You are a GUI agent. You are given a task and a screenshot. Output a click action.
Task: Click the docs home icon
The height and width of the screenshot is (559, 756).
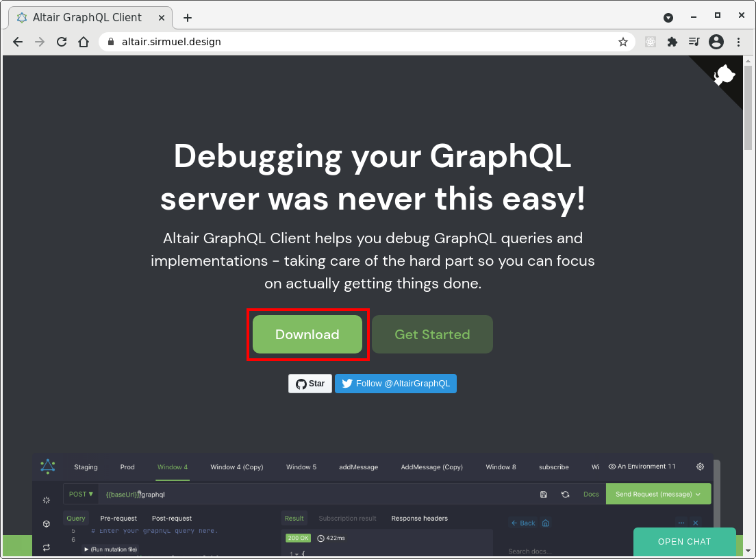pyautogui.click(x=545, y=523)
